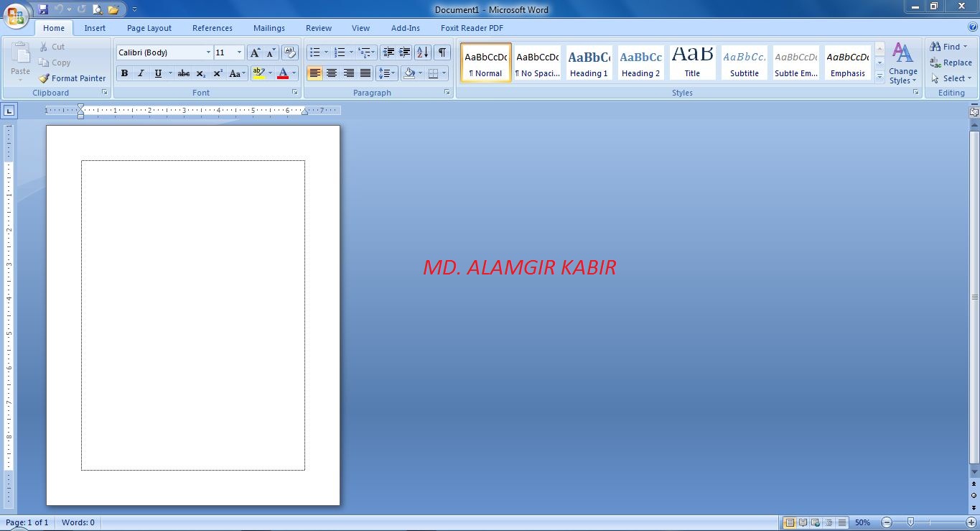Apply the Heading 1 style
The height and width of the screenshot is (531, 980).
point(589,63)
